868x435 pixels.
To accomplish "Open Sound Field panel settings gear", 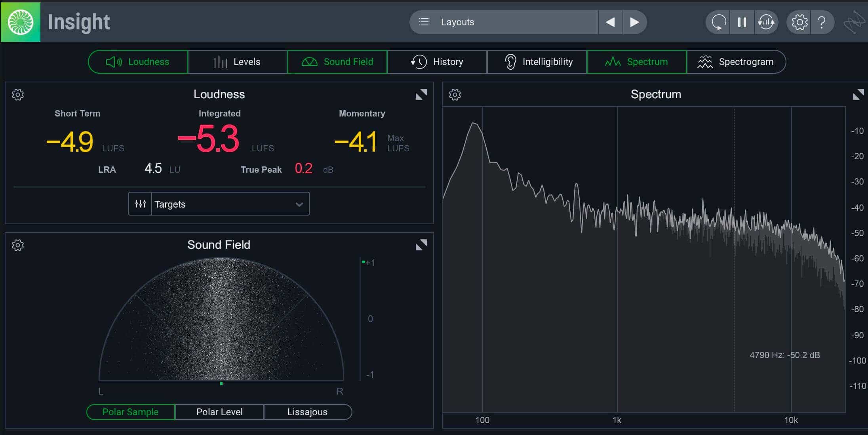I will point(18,245).
